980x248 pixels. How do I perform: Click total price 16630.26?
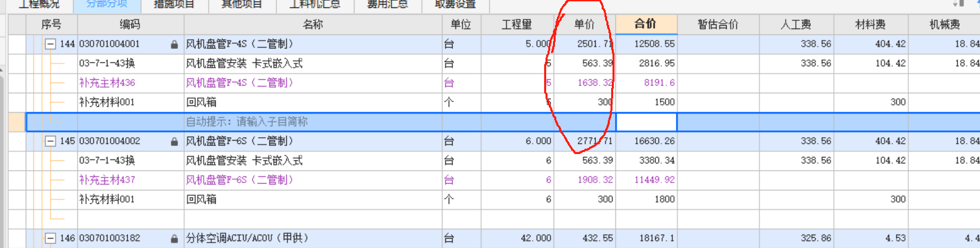655,142
